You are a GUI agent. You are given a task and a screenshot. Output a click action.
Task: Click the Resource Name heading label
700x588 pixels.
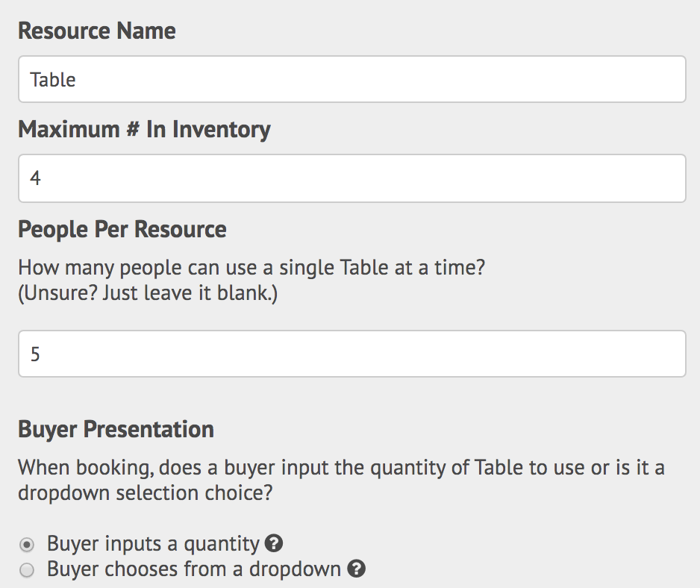[97, 31]
